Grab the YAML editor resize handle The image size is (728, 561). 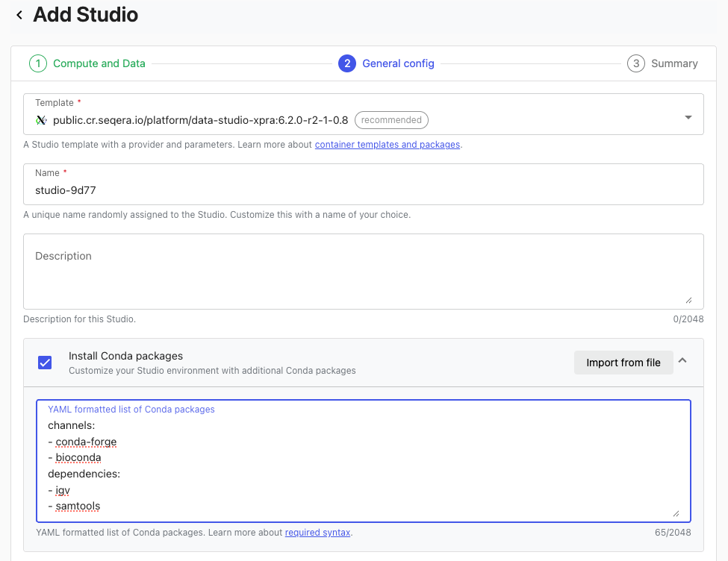tap(676, 513)
